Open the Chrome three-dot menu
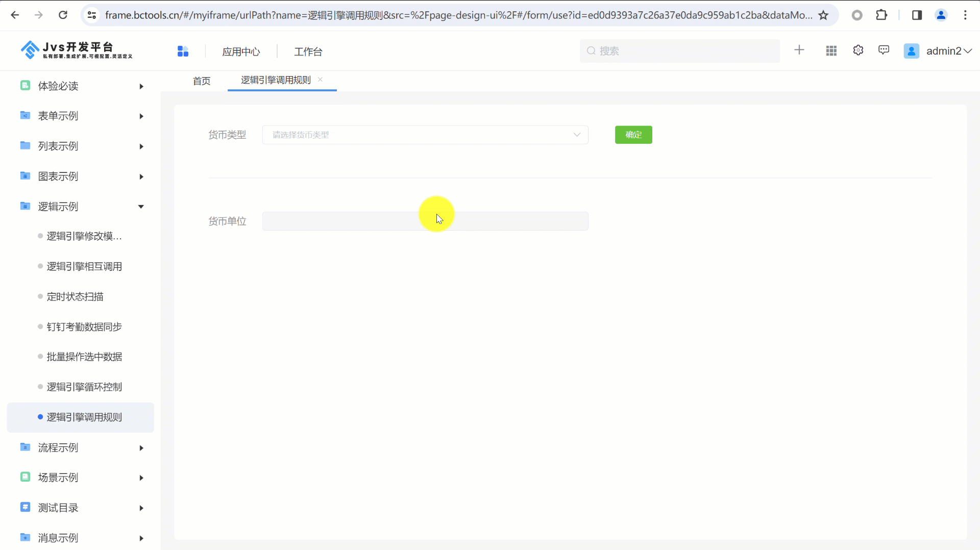This screenshot has width=980, height=550. [965, 15]
